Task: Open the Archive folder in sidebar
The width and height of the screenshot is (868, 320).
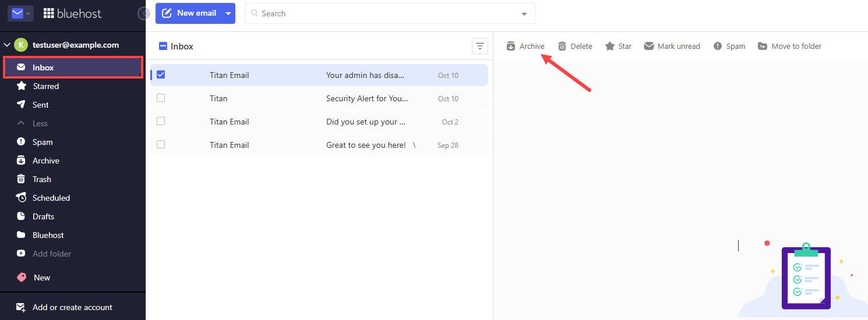Action: click(x=46, y=161)
